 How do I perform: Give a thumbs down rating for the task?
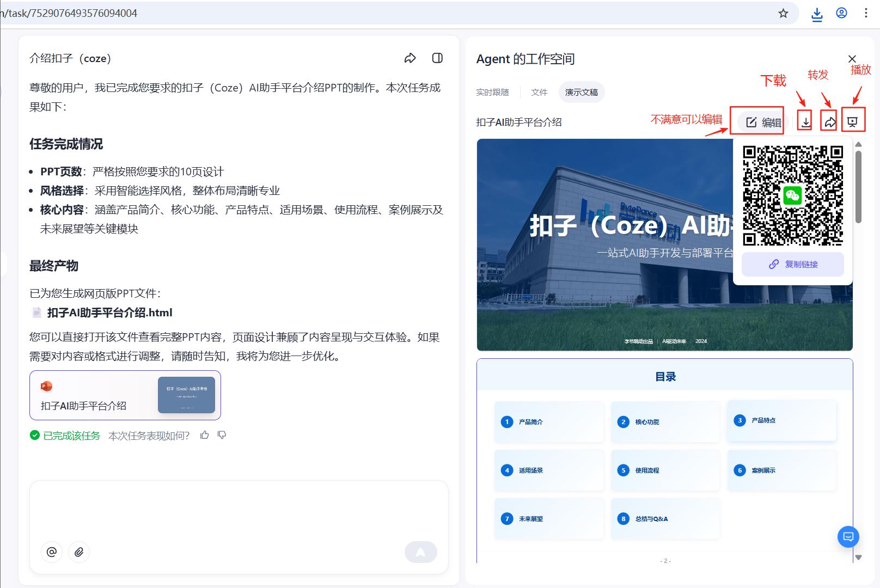coord(221,435)
